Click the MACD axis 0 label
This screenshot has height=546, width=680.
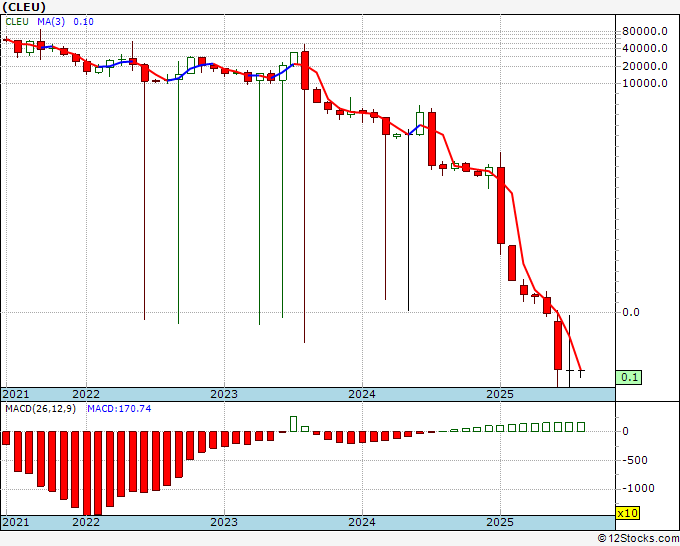tap(625, 432)
